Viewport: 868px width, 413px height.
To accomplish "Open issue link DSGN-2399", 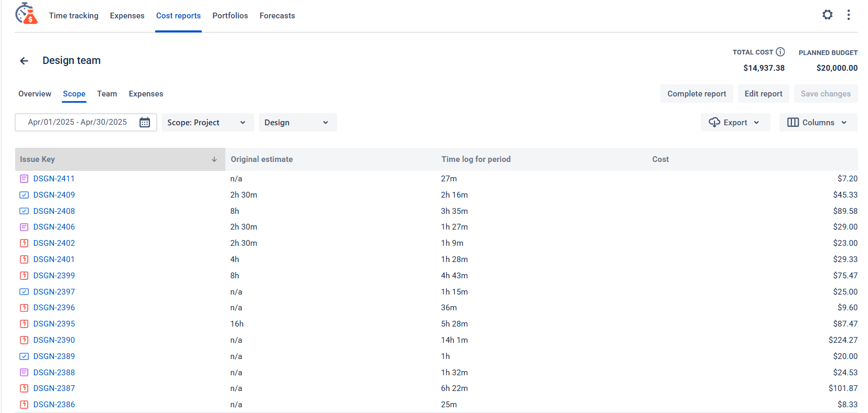I will point(54,276).
